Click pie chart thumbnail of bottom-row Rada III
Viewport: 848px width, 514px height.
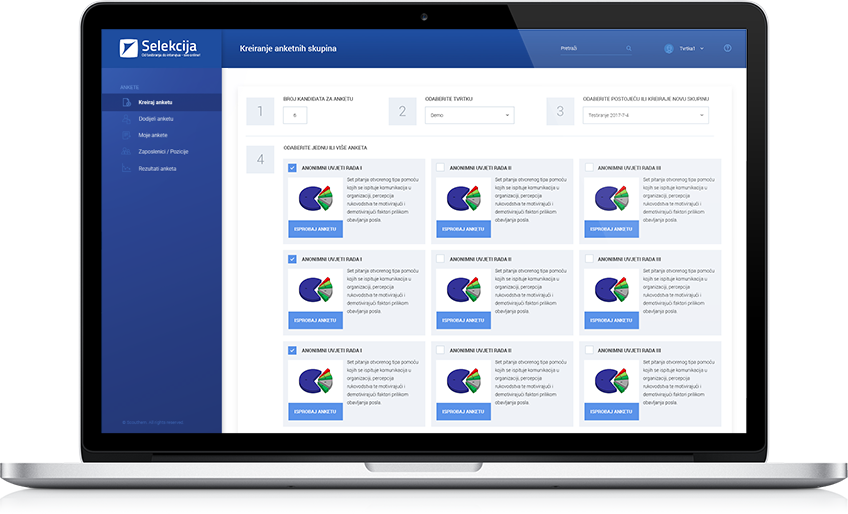click(x=612, y=381)
